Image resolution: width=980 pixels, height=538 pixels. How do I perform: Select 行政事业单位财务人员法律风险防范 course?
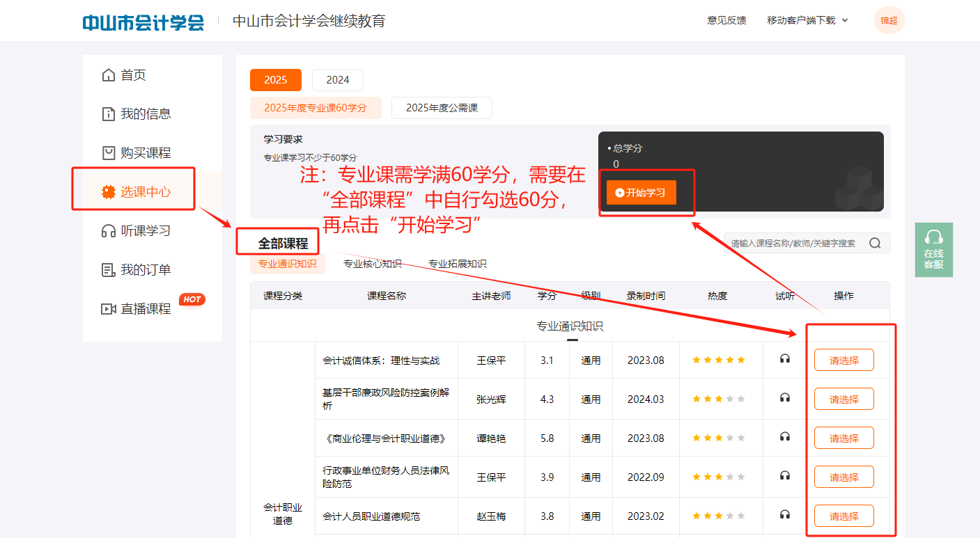coord(843,477)
